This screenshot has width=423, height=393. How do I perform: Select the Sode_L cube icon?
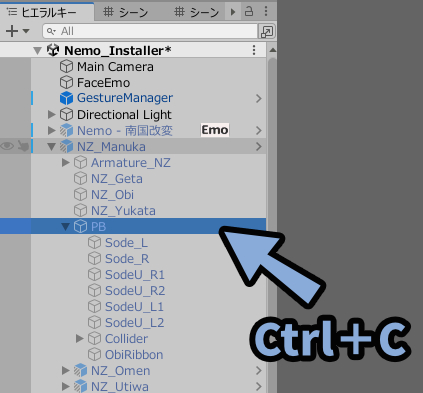[x=94, y=242]
